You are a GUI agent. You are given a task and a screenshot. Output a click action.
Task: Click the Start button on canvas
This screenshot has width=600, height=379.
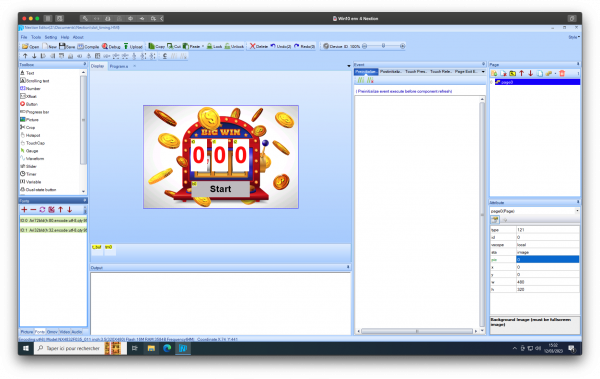(x=220, y=189)
